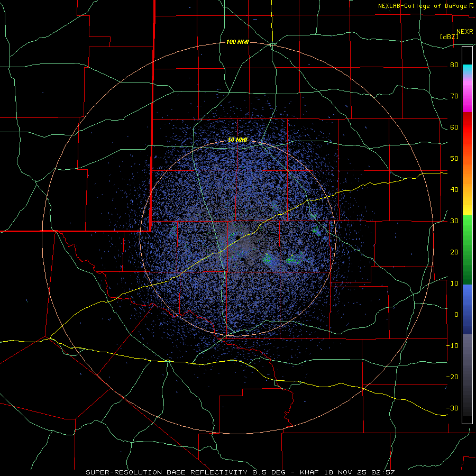Image resolution: width=476 pixels, height=476 pixels.
Task: Click the SUPER-RESOLUTION BASE REFLECTIVITY caption
Action: click(x=166, y=472)
